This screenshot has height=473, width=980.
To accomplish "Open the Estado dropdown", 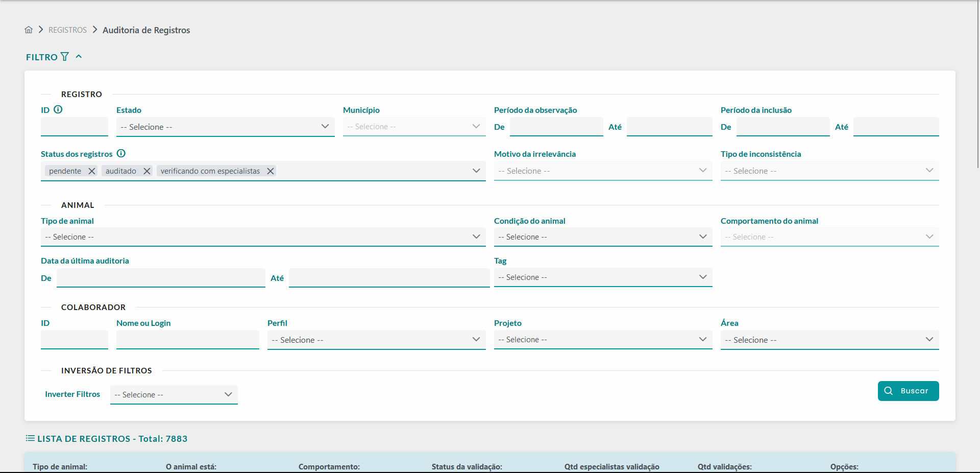I will coord(226,127).
